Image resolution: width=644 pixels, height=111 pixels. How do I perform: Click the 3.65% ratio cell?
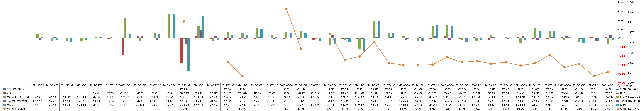click(x=286, y=109)
